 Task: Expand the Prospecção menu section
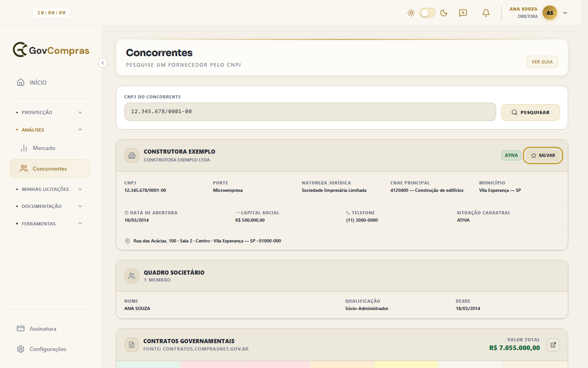pyautogui.click(x=50, y=112)
